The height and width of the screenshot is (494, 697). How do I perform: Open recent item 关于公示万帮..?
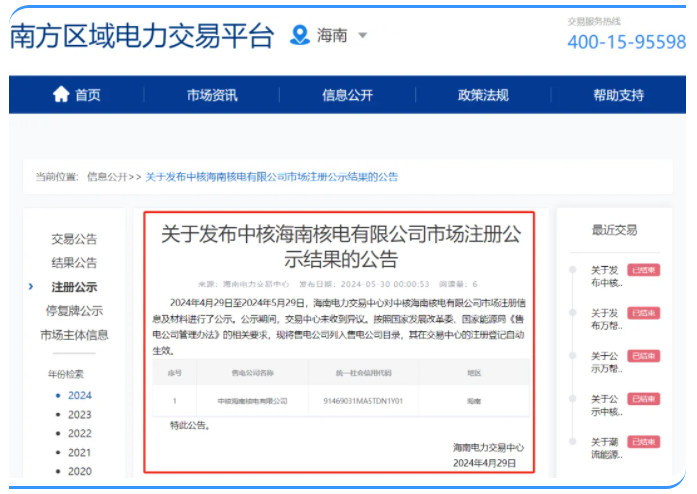(x=606, y=362)
